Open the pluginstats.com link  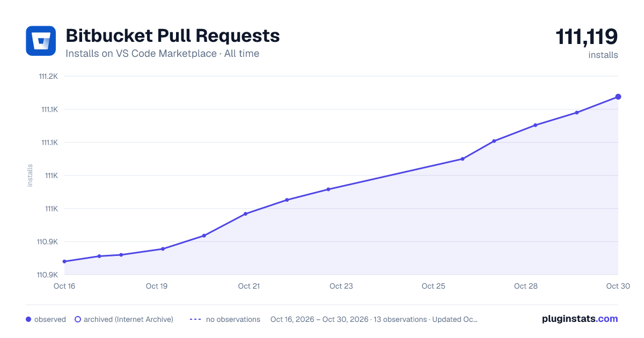pos(580,319)
